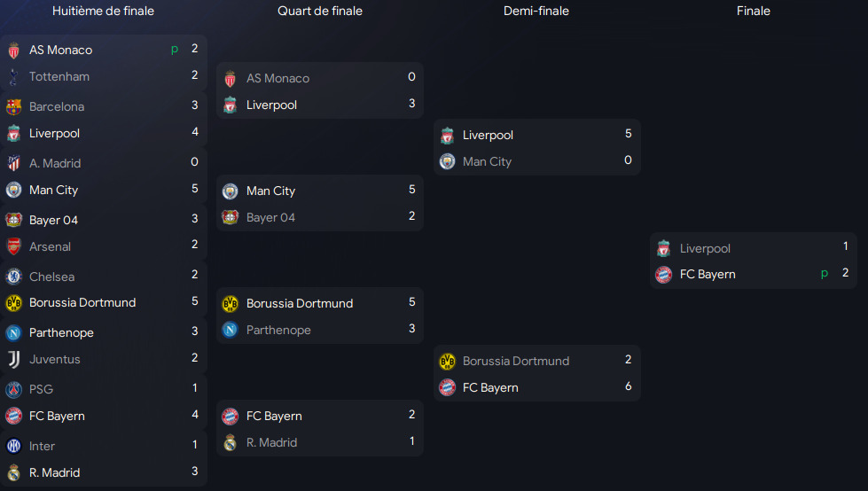Select the Huitième de finale header
The width and height of the screenshot is (868, 491).
pyautogui.click(x=103, y=12)
